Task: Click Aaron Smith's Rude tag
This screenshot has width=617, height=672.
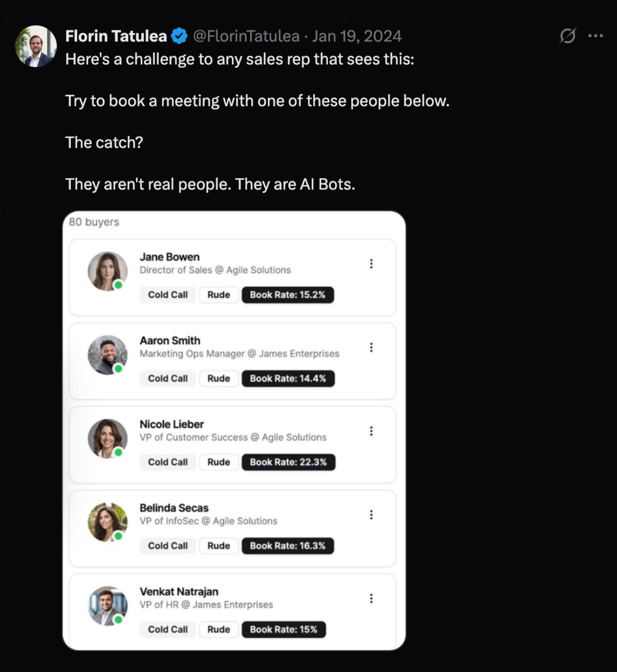Action: tap(219, 378)
